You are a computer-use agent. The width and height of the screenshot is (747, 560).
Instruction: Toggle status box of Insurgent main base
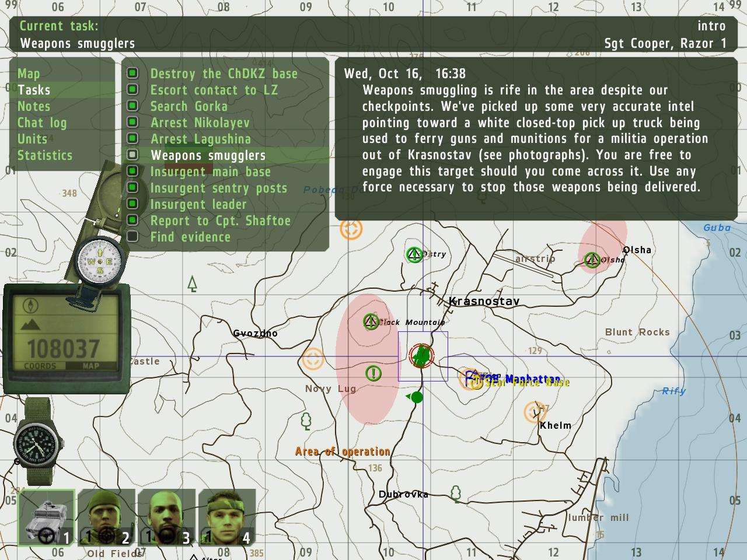click(132, 171)
